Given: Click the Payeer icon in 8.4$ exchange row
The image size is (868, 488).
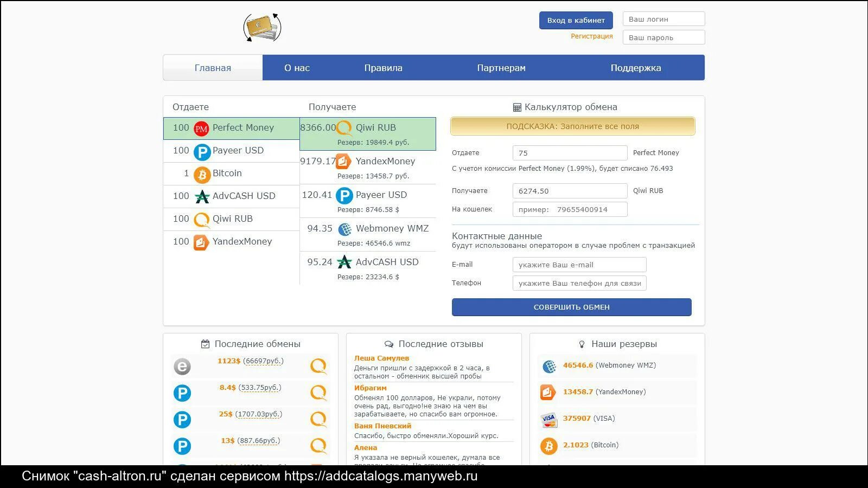Looking at the screenshot, I should click(x=182, y=393).
